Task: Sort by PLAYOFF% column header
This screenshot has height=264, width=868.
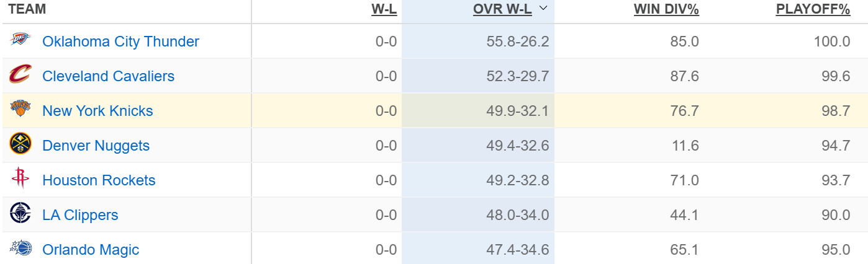Action: (x=813, y=9)
